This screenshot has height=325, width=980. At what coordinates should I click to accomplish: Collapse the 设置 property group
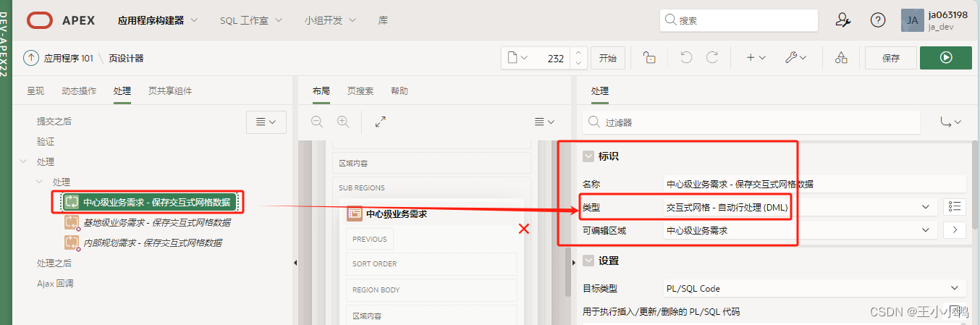tap(588, 261)
